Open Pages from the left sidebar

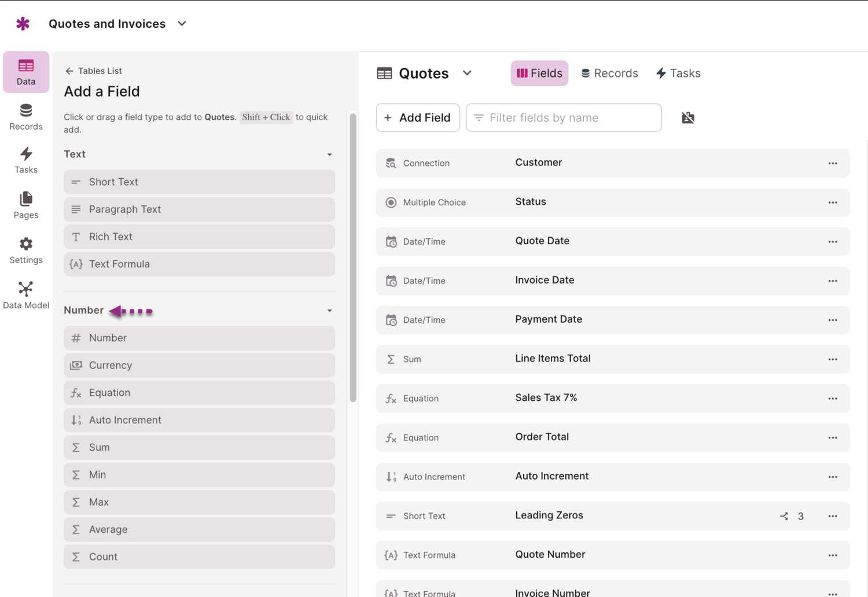(25, 205)
